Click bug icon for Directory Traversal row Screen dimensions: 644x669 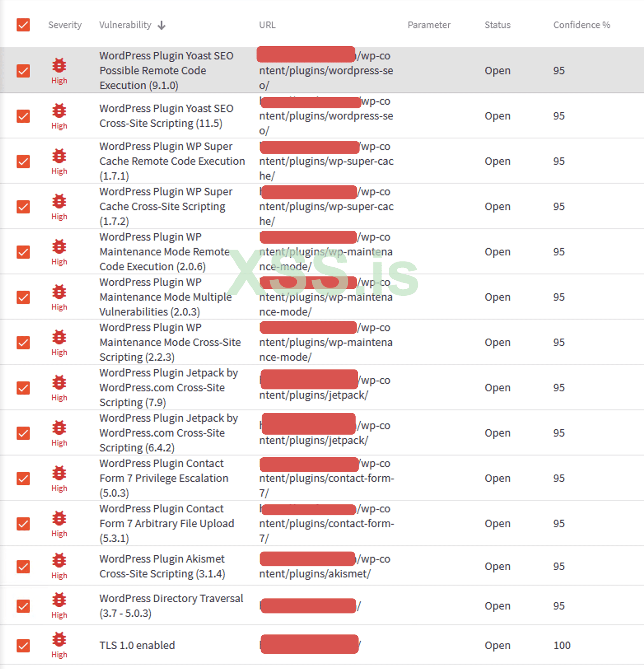pyautogui.click(x=59, y=600)
